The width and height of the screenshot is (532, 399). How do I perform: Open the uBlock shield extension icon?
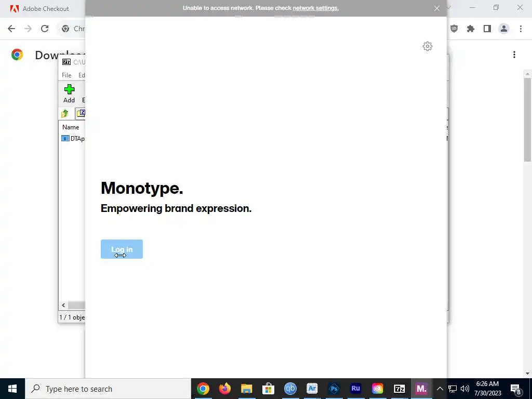coord(454,29)
